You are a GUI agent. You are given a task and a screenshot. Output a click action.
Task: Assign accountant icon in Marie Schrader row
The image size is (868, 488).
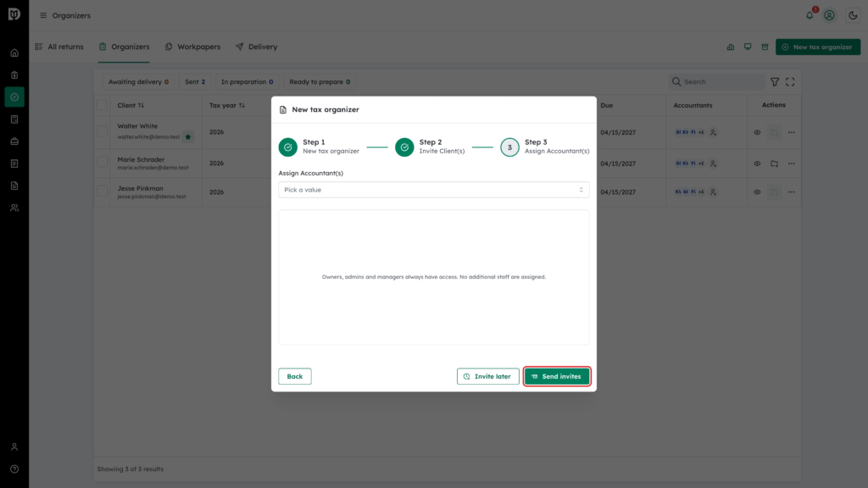coord(713,164)
